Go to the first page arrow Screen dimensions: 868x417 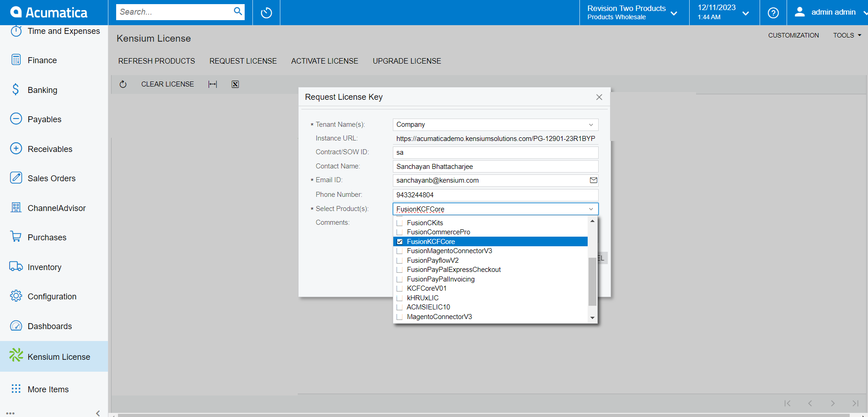(787, 403)
